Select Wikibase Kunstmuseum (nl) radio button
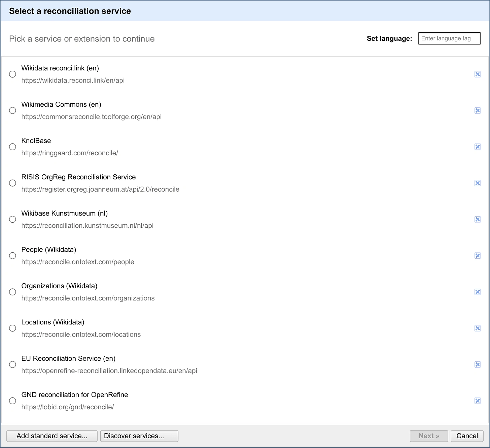The image size is (490, 448). click(x=12, y=219)
